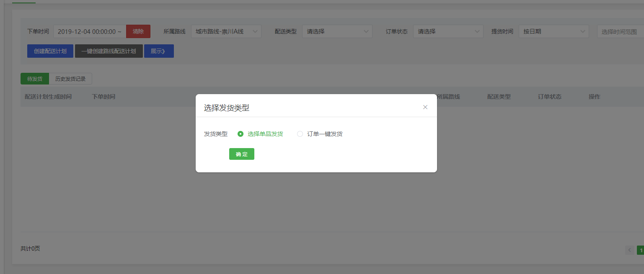Select page 1 in pagination
644x274 pixels.
point(640,250)
